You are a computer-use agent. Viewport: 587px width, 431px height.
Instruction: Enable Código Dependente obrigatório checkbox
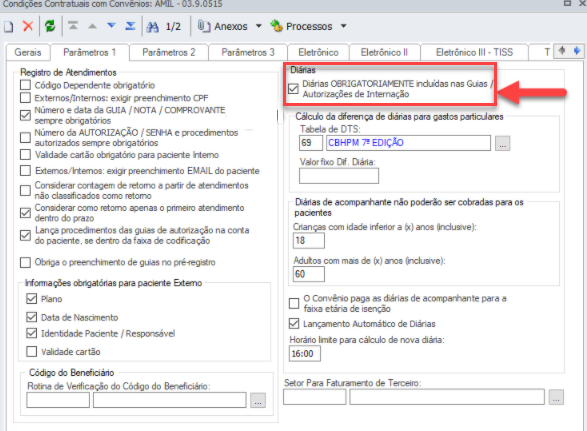pos(25,85)
